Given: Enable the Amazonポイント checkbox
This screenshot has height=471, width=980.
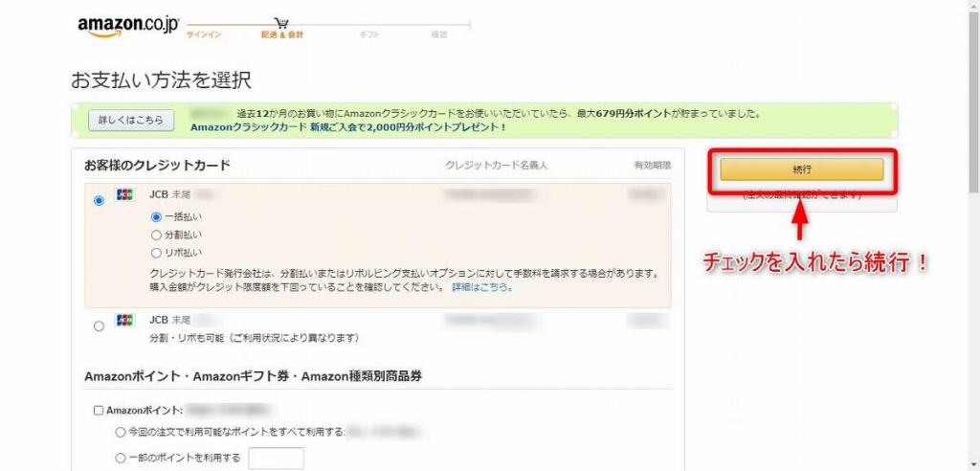Looking at the screenshot, I should [99, 411].
